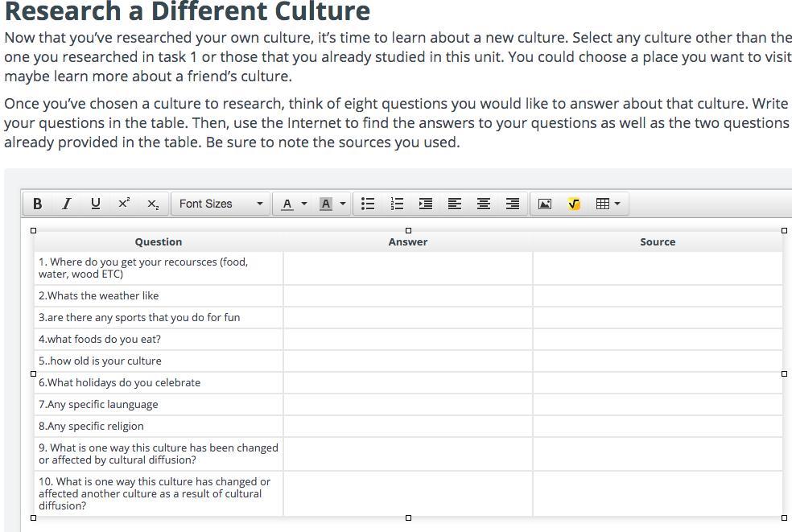Insert a bullet list
Image resolution: width=792 pixels, height=532 pixels.
368,204
